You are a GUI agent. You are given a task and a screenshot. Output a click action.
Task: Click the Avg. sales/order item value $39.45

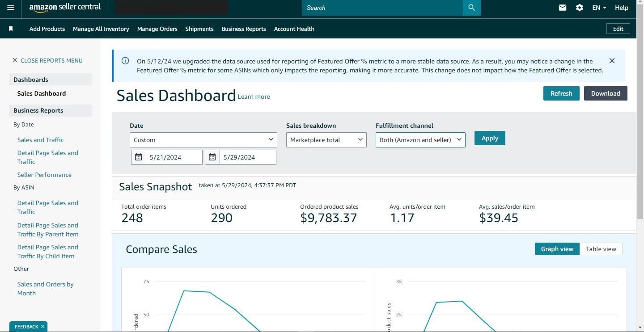pos(499,218)
